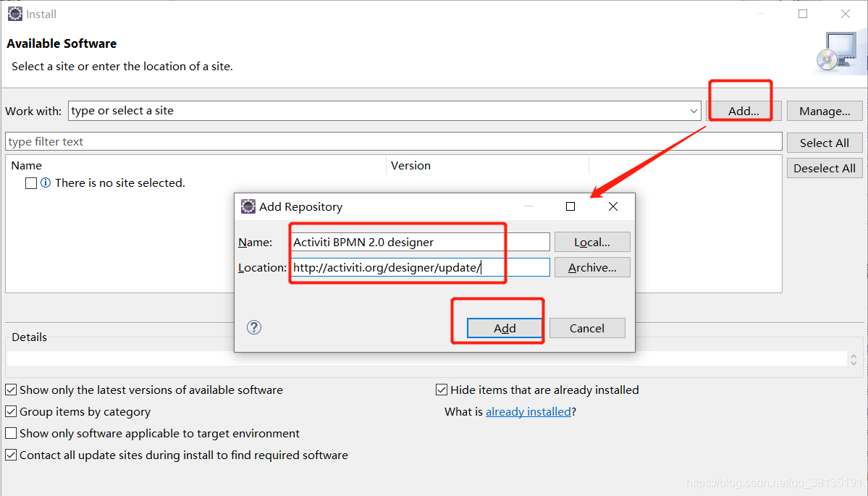This screenshot has width=868, height=496.
Task: Click the Add Repository title bar icon
Action: [x=248, y=206]
